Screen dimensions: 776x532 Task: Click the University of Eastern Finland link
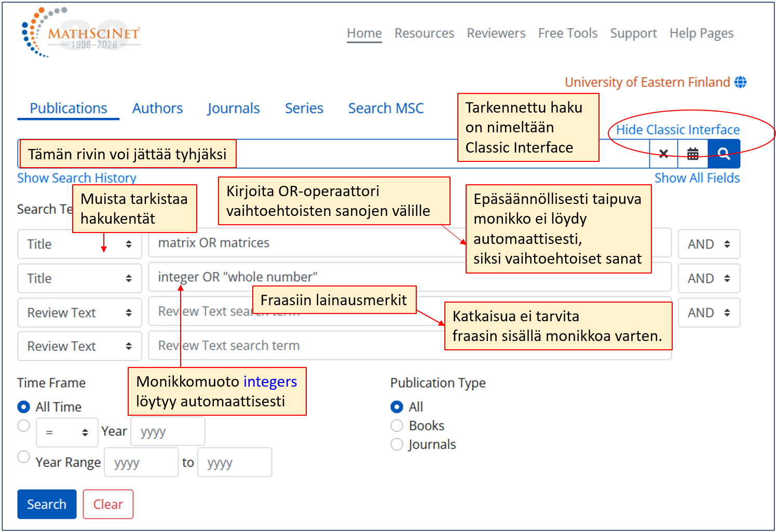coord(647,82)
